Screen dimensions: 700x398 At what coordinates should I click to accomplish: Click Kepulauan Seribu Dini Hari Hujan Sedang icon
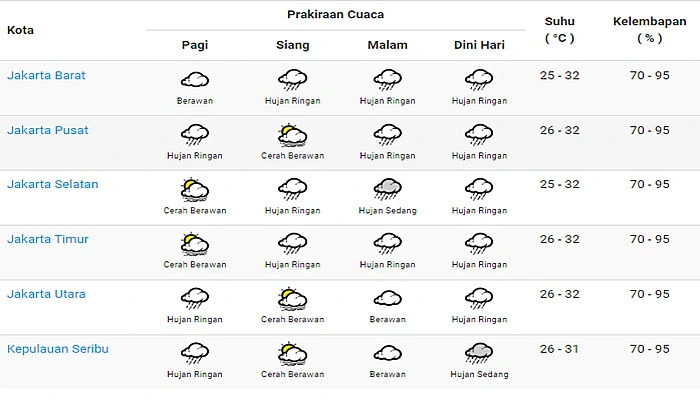click(479, 353)
